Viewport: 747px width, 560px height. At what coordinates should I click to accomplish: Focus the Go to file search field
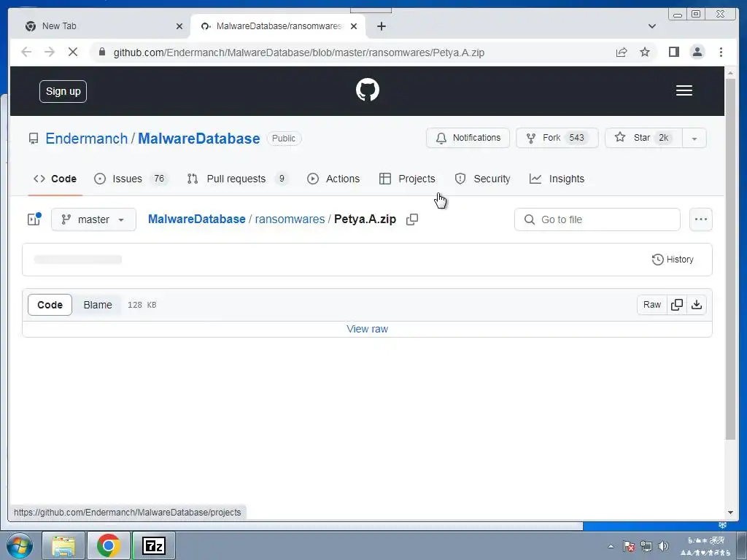point(597,219)
